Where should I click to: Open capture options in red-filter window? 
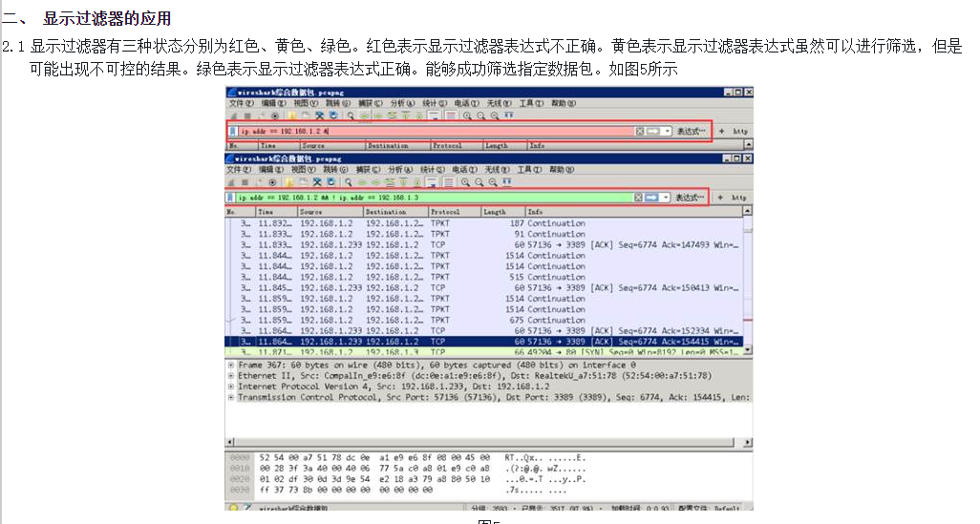click(274, 115)
